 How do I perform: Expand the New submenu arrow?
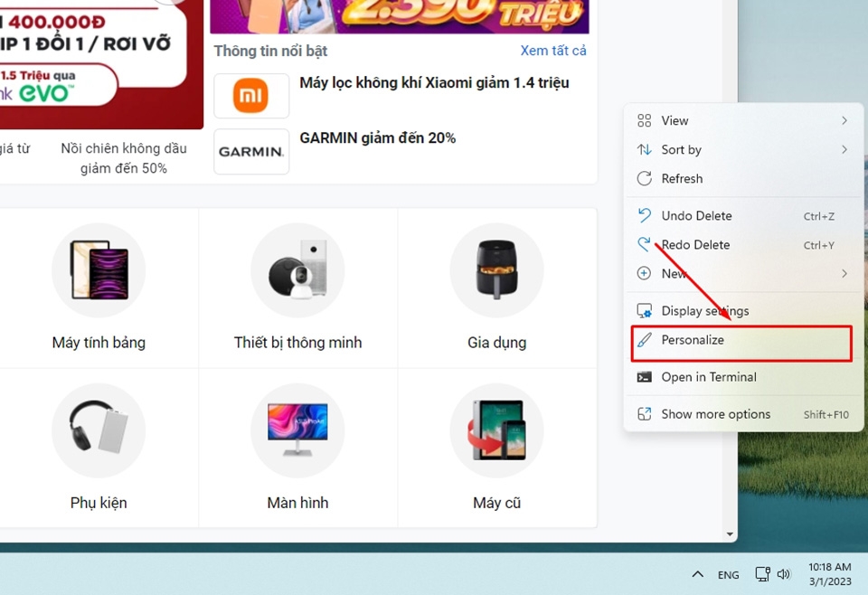tap(844, 273)
